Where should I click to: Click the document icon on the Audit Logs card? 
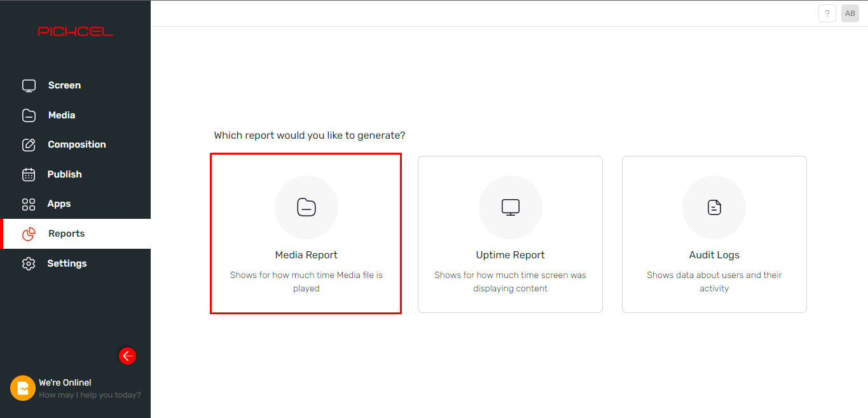(x=713, y=207)
